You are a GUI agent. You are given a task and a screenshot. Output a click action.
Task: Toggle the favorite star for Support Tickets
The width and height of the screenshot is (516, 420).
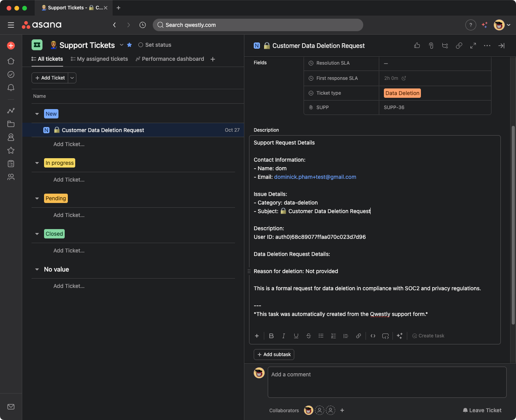tap(129, 45)
